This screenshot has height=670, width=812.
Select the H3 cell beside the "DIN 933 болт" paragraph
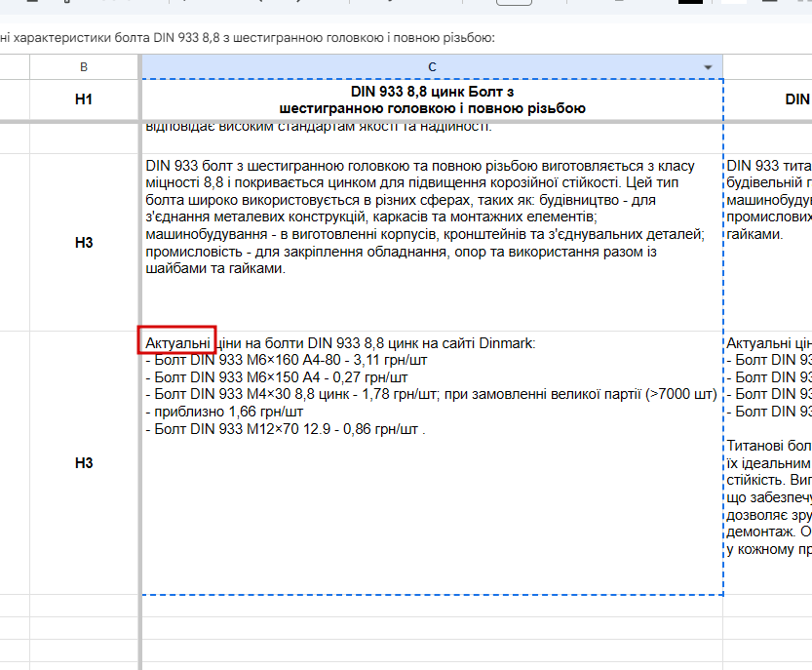[x=84, y=243]
